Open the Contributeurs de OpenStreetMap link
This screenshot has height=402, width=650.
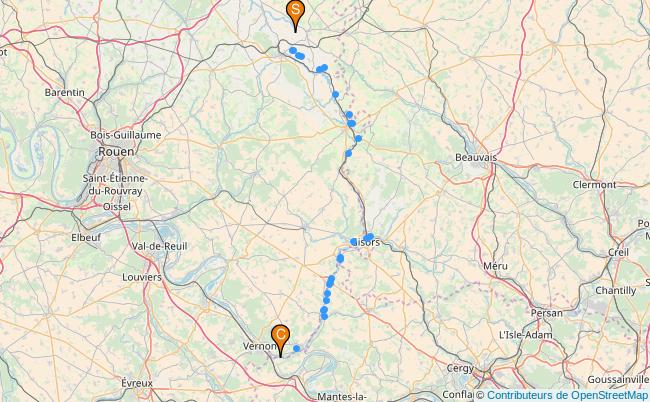pos(568,395)
